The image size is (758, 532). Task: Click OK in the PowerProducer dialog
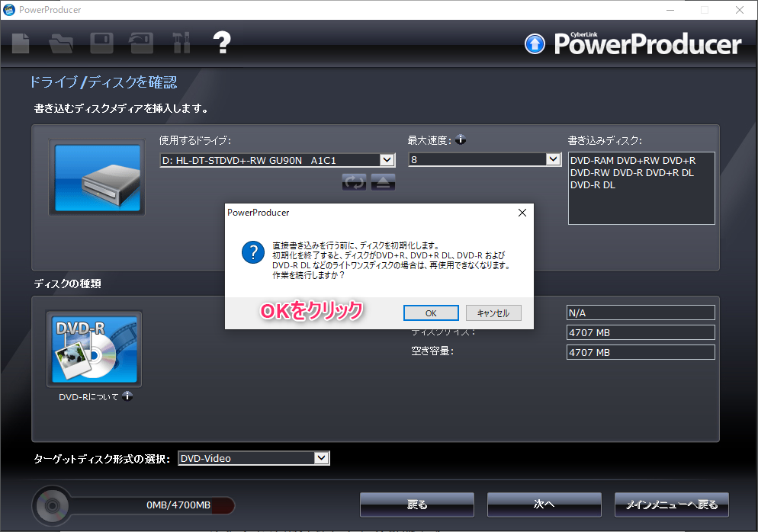point(431,313)
